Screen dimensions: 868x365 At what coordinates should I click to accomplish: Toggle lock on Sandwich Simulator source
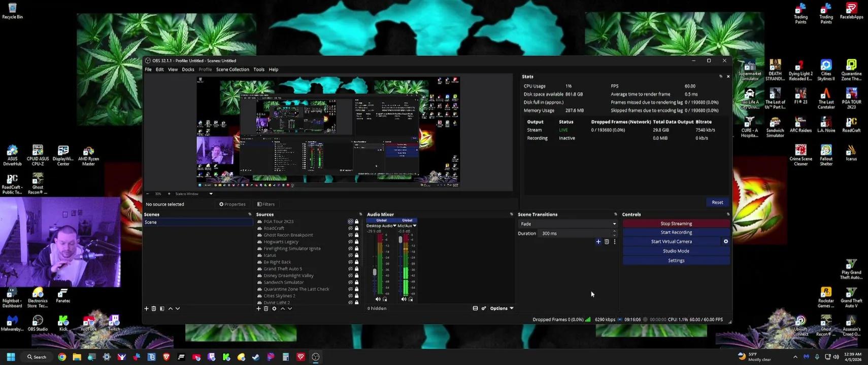coord(357,282)
